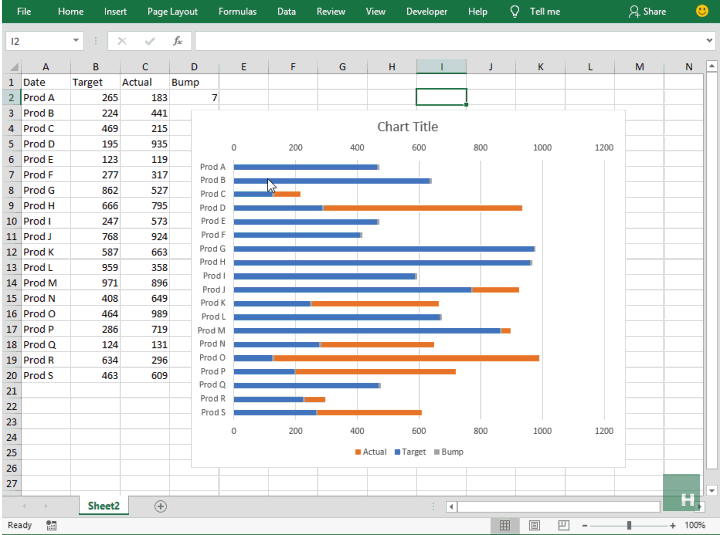Click the sheet tab scroll left arrow
Viewport: 720px width, 535px height.
coord(24,506)
